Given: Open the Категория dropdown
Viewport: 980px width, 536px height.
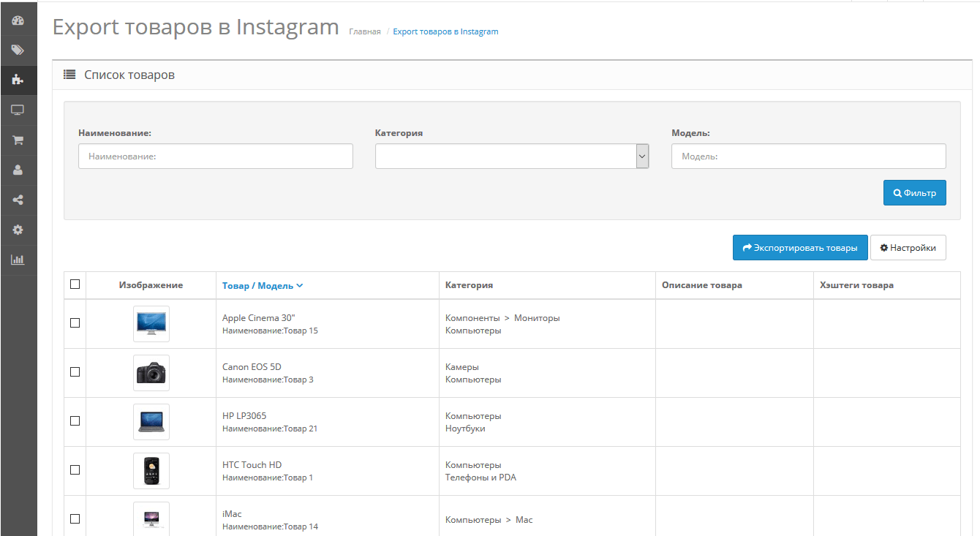Looking at the screenshot, I should coord(512,156).
